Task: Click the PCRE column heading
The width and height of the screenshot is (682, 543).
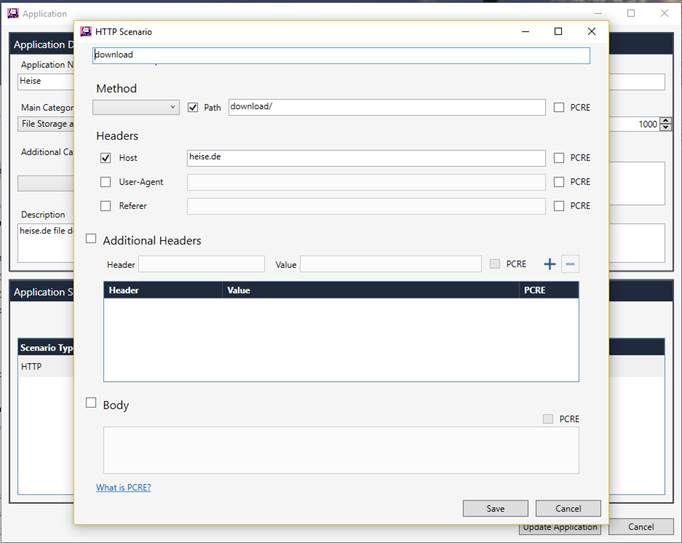Action: click(x=549, y=290)
